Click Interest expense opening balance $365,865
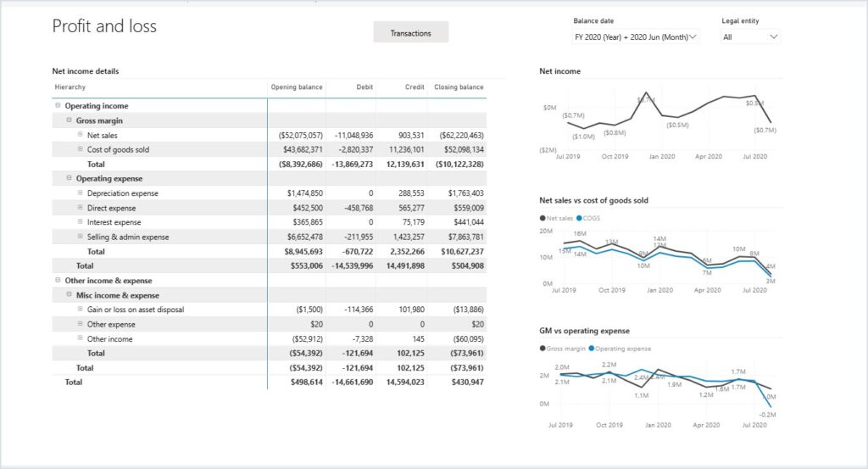The image size is (868, 469). pos(307,222)
